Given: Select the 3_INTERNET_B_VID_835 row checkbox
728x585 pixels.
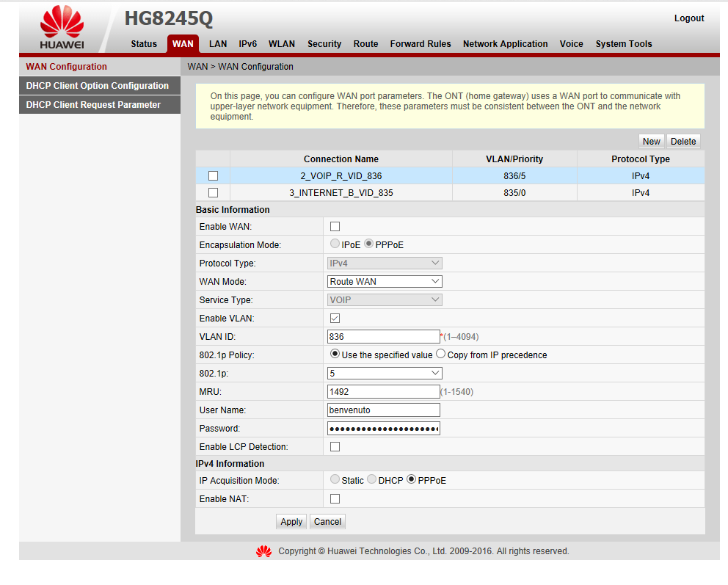Looking at the screenshot, I should coord(213,193).
